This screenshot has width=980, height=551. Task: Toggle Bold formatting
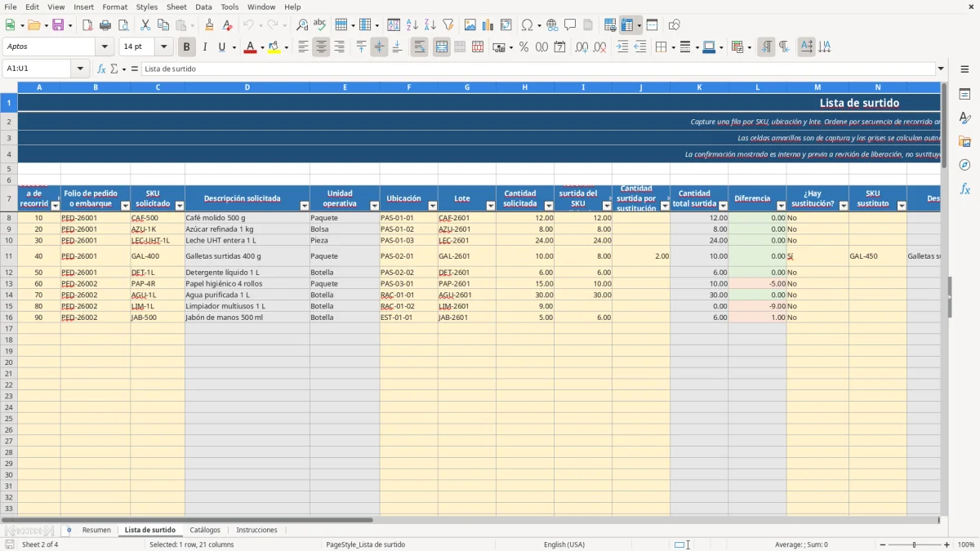click(x=187, y=47)
